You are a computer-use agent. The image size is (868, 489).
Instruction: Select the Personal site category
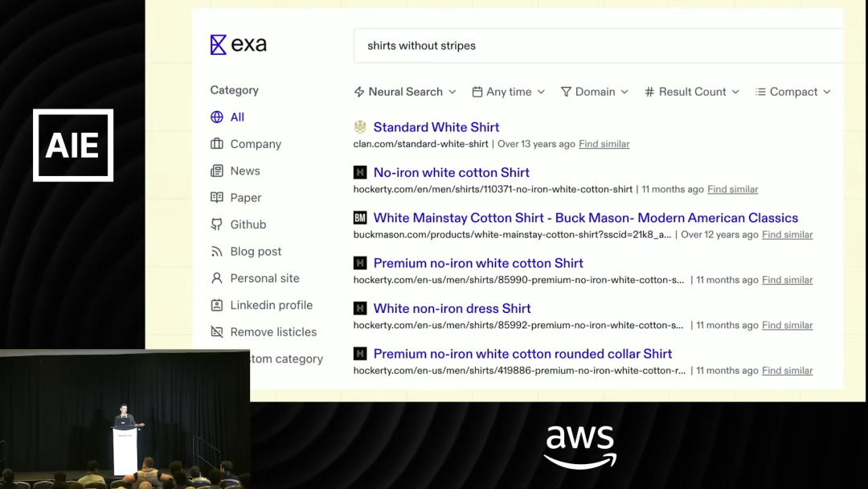tap(255, 278)
